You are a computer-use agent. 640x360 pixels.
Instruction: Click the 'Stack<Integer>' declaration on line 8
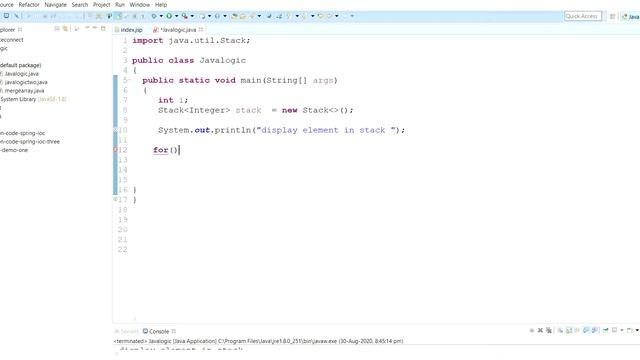tap(194, 110)
